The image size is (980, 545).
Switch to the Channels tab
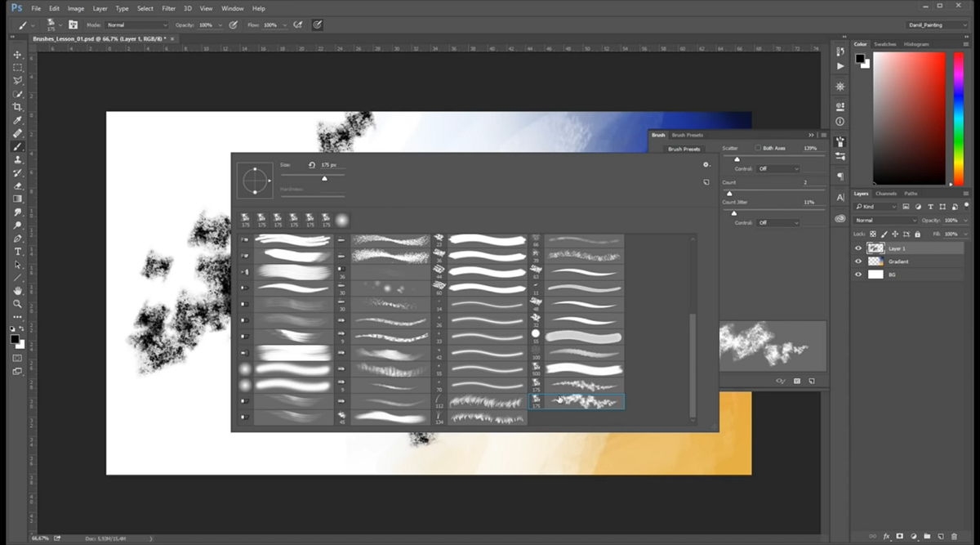pos(886,194)
